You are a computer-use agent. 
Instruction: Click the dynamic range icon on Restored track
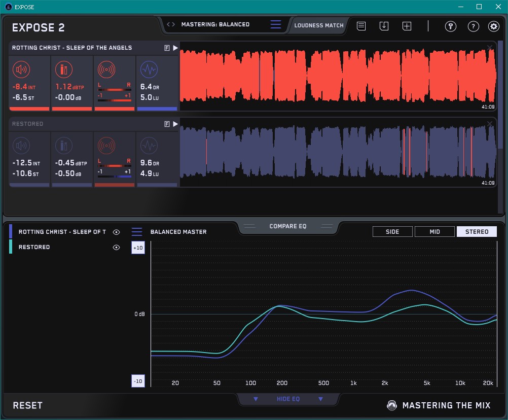coord(149,146)
